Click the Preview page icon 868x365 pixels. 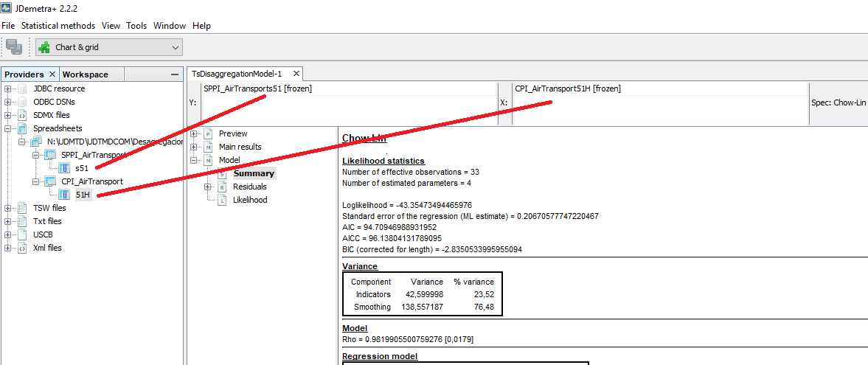pos(208,133)
